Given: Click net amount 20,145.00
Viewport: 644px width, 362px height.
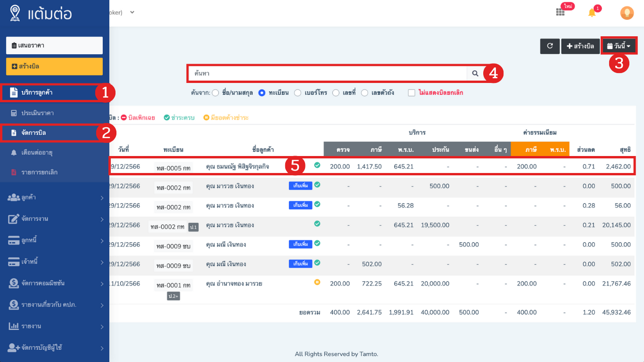Looking at the screenshot, I should 616,225.
